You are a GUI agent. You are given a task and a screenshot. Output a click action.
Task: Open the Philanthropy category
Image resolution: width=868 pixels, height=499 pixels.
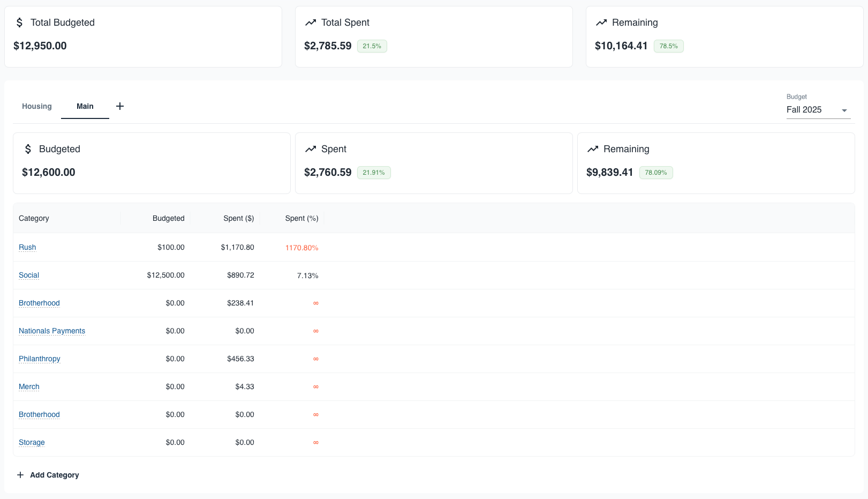click(x=39, y=359)
